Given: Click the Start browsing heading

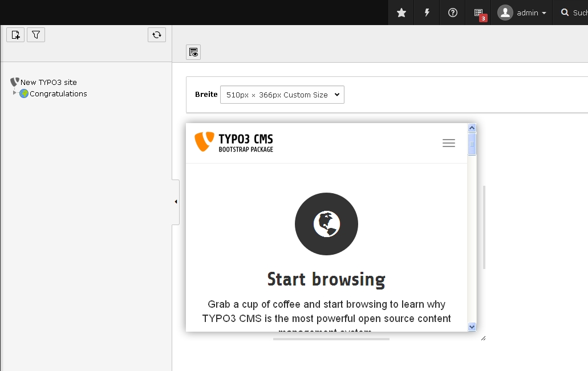Looking at the screenshot, I should pos(326,280).
